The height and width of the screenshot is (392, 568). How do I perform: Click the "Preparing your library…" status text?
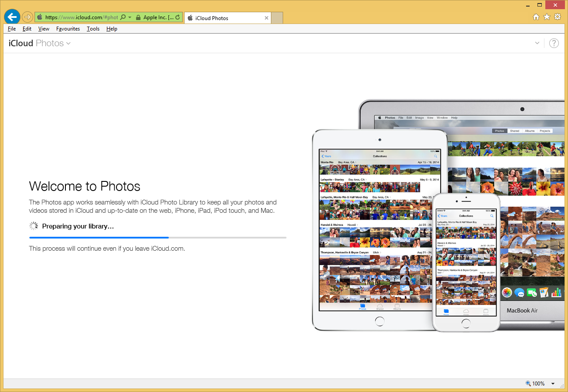pyautogui.click(x=78, y=226)
